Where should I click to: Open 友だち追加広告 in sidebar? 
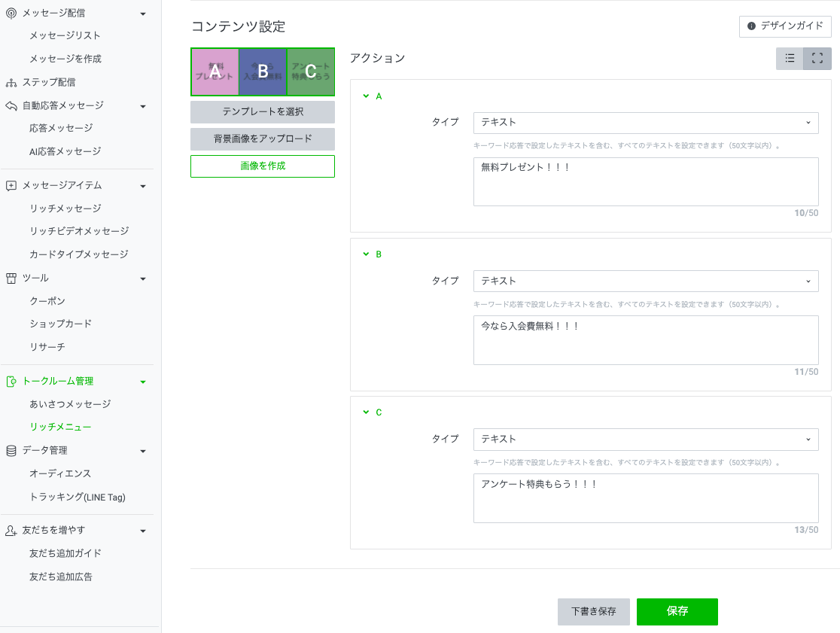click(61, 577)
